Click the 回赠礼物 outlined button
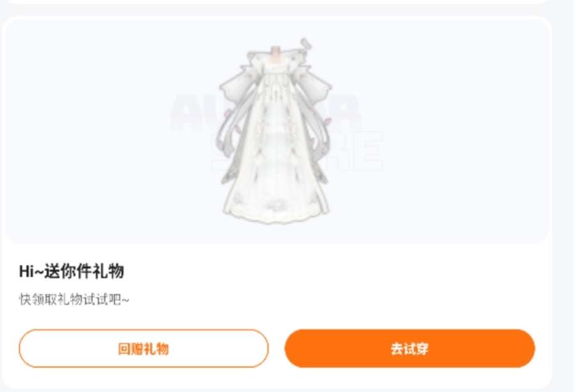Image resolution: width=576 pixels, height=392 pixels. point(143,349)
